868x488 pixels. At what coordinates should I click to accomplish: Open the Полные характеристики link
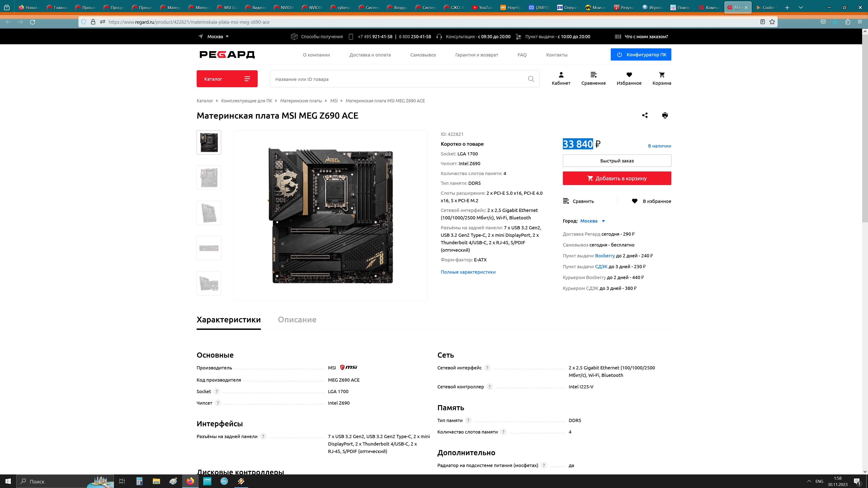coord(468,272)
